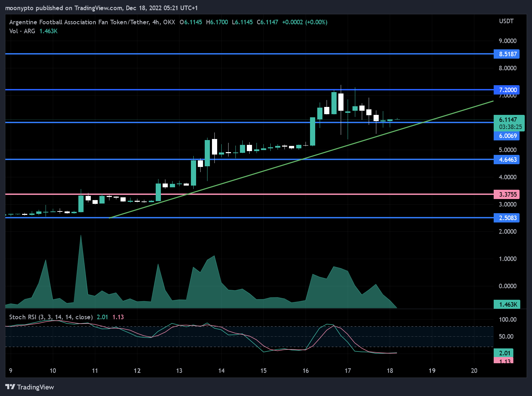Click the 9.0000 price scale value
The width and height of the screenshot is (532, 396).
pyautogui.click(x=507, y=41)
